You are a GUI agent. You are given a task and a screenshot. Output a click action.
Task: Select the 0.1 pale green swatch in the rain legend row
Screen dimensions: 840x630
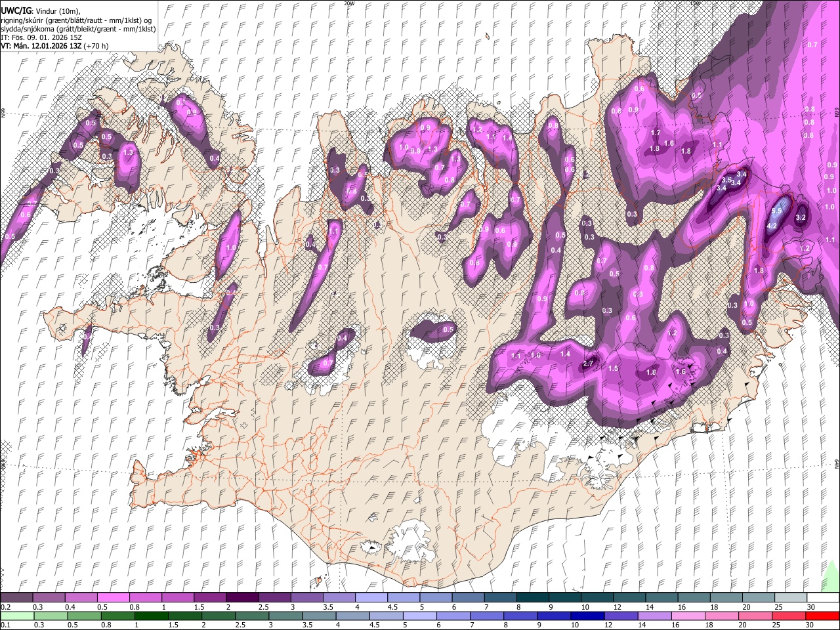click(x=17, y=616)
